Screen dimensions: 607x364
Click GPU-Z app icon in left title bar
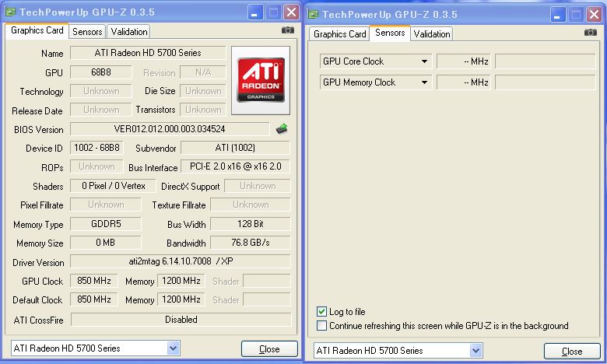pos(10,12)
